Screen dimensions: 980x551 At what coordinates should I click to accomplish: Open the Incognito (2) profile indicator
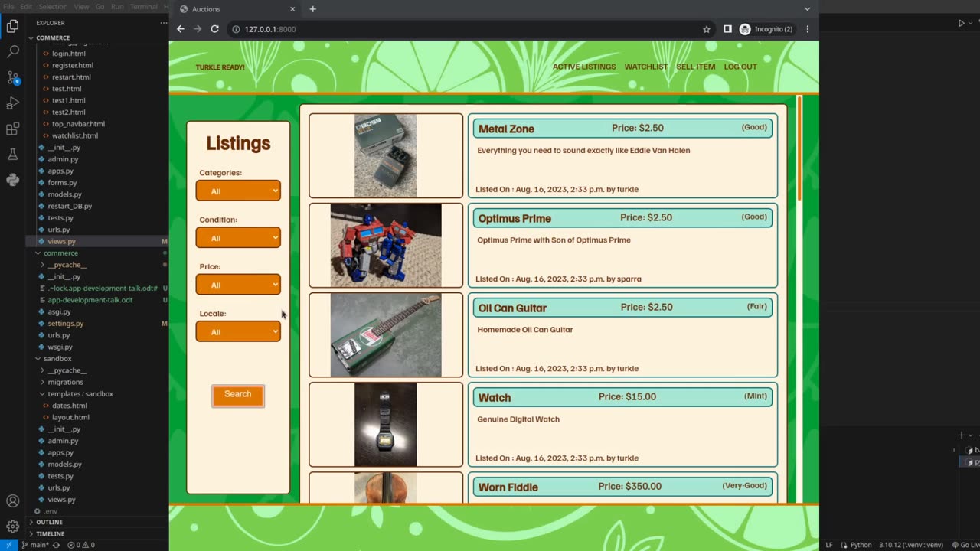click(766, 29)
